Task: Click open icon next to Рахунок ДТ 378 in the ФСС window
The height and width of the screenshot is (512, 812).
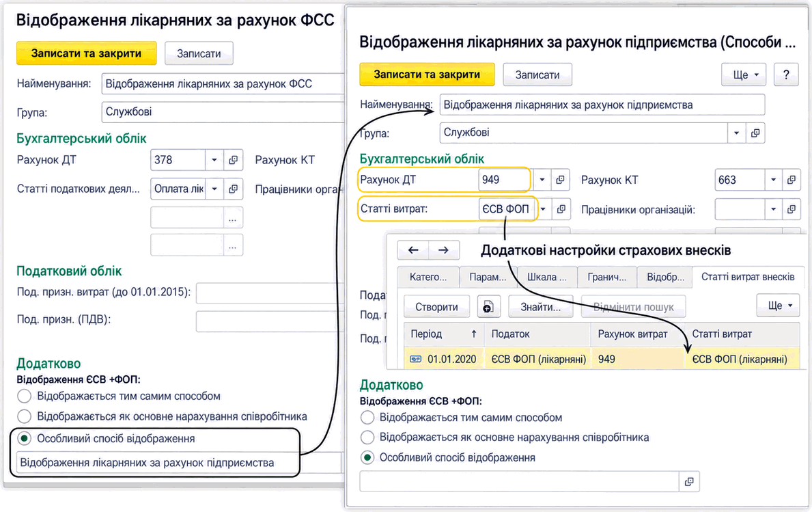Action: pos(233,160)
